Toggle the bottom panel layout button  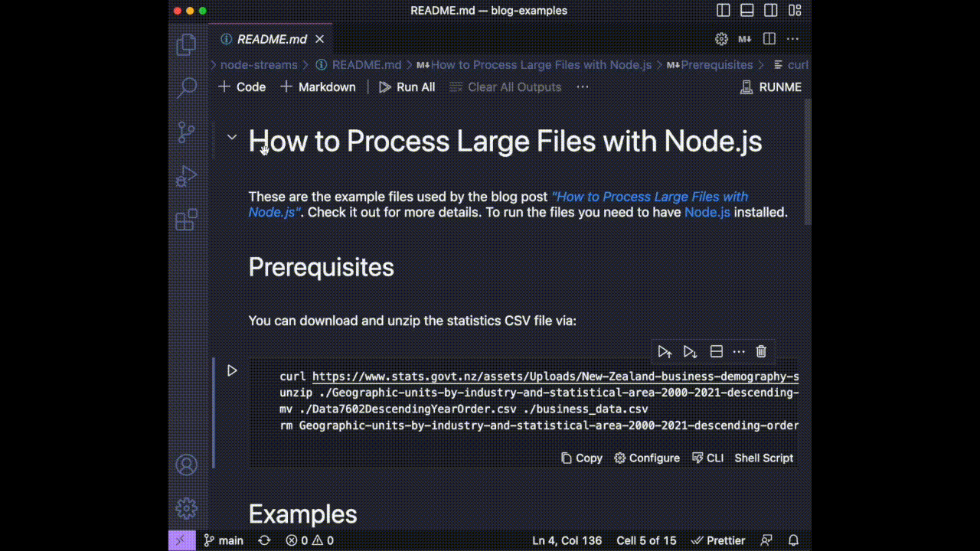[747, 11]
